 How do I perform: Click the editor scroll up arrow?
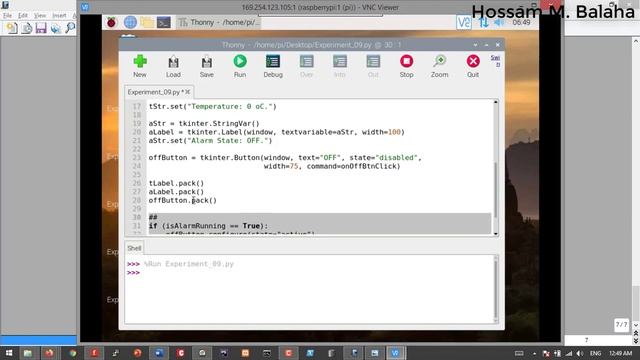pos(496,102)
